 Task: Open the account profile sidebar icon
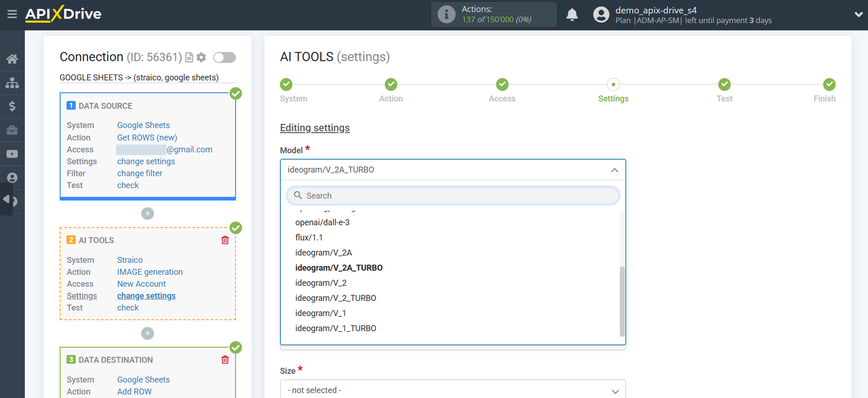[12, 178]
